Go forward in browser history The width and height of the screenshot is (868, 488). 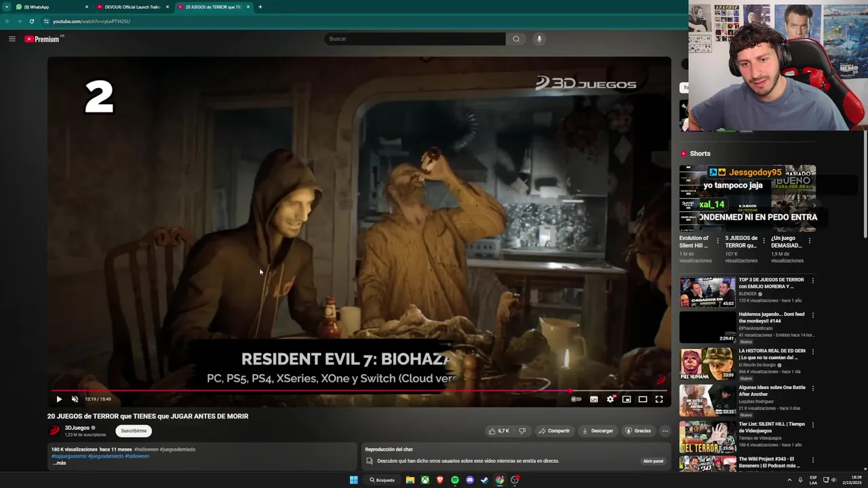pyautogui.click(x=19, y=21)
